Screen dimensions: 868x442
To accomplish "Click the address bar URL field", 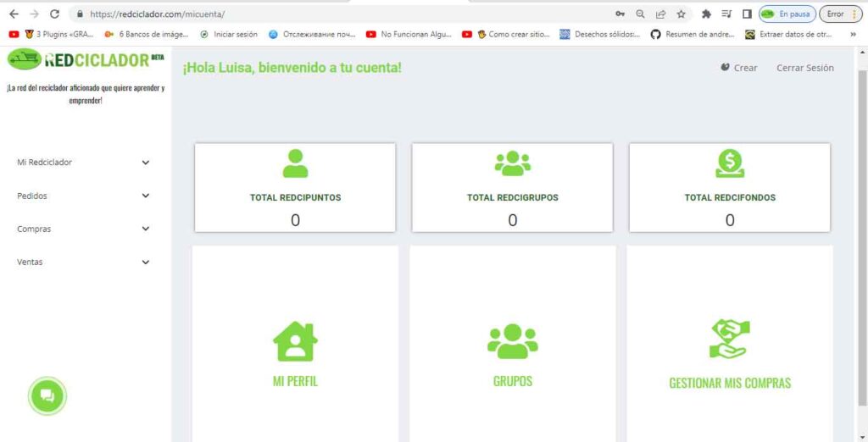I will pyautogui.click(x=339, y=14).
